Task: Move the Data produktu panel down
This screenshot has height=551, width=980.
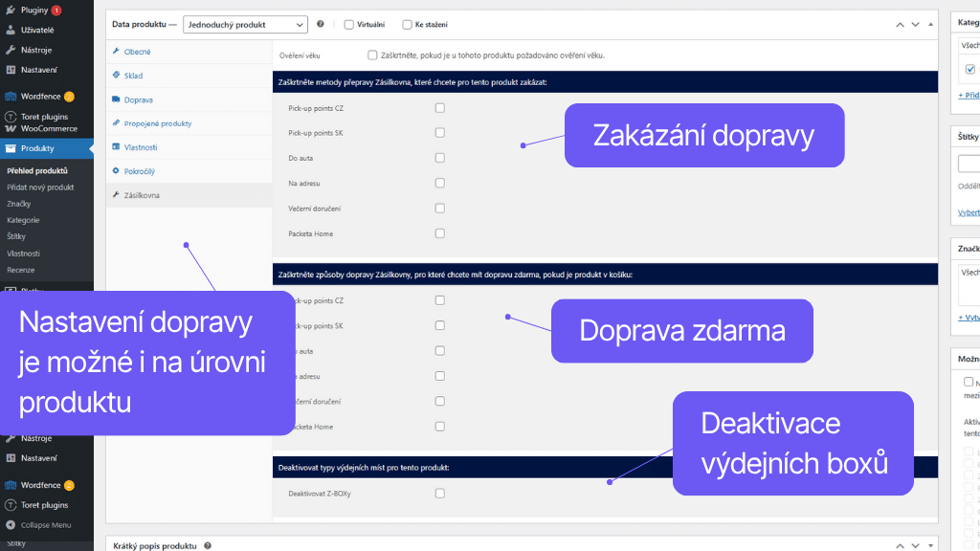Action: click(x=915, y=24)
